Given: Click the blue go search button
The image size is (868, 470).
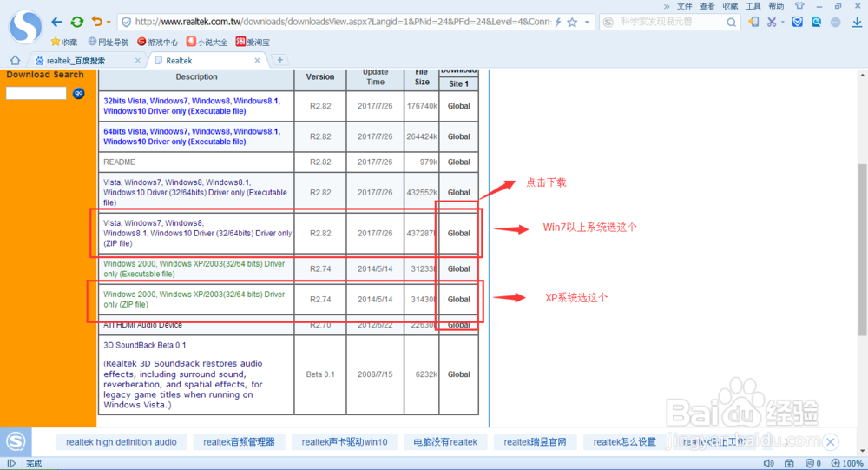Looking at the screenshot, I should pyautogui.click(x=79, y=93).
